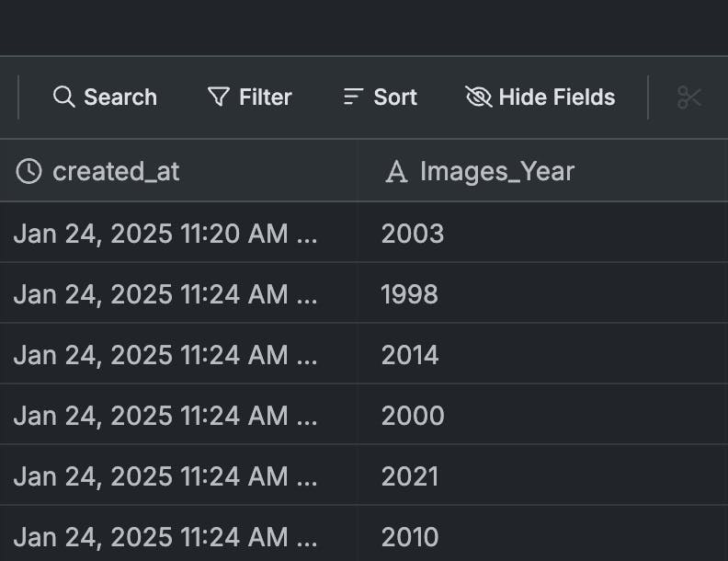
Task: Select the Hide Fields label
Action: 556,97
